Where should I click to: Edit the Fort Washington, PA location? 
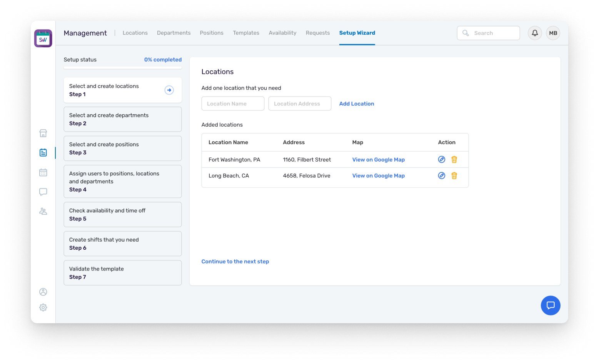click(442, 159)
